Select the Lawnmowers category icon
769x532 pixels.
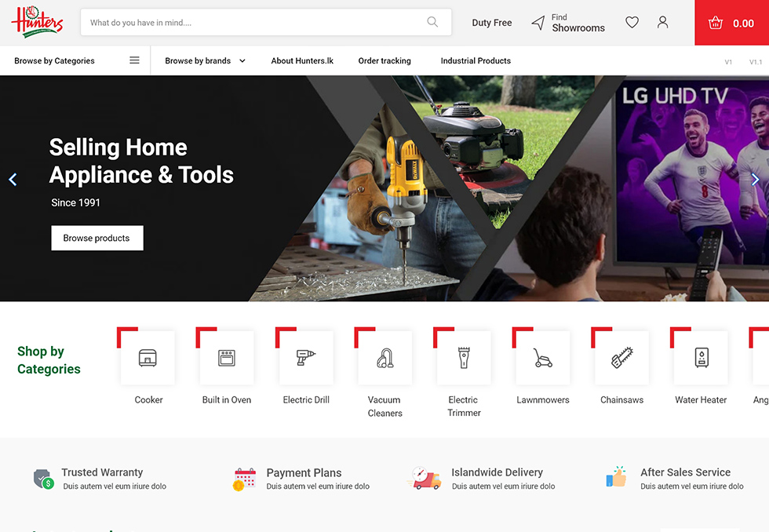point(543,358)
